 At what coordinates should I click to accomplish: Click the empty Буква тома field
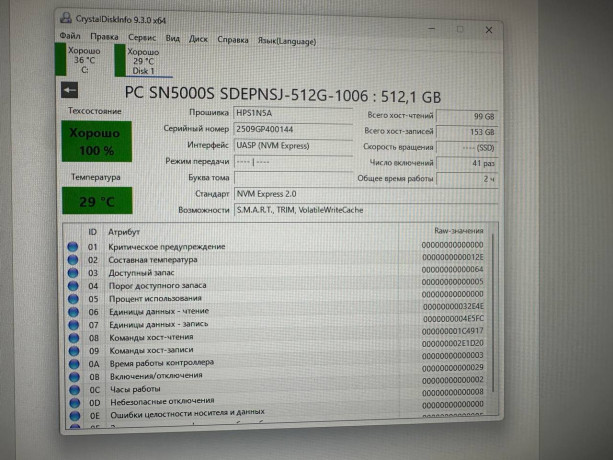[x=293, y=178]
